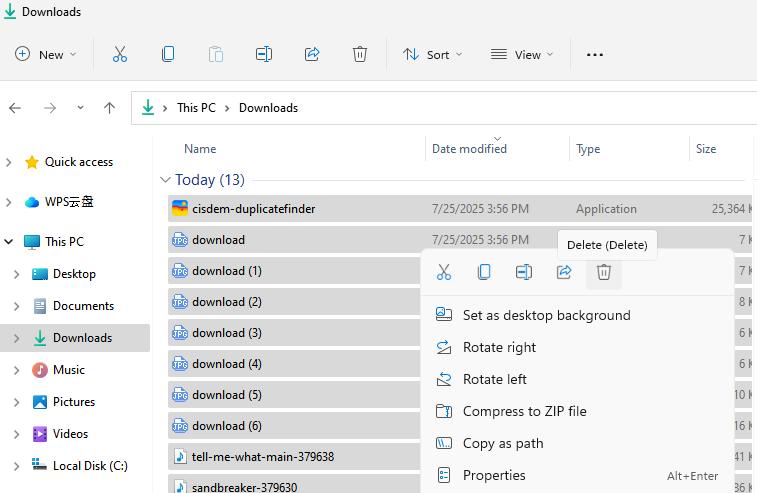Screen dimensions: 757x493
Task: Click the Share icon in the top toolbar
Action: point(312,54)
